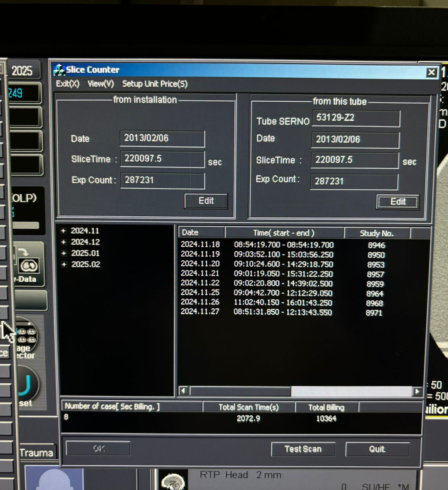
Task: Select the 2025.02 month entry
Action: click(x=86, y=265)
